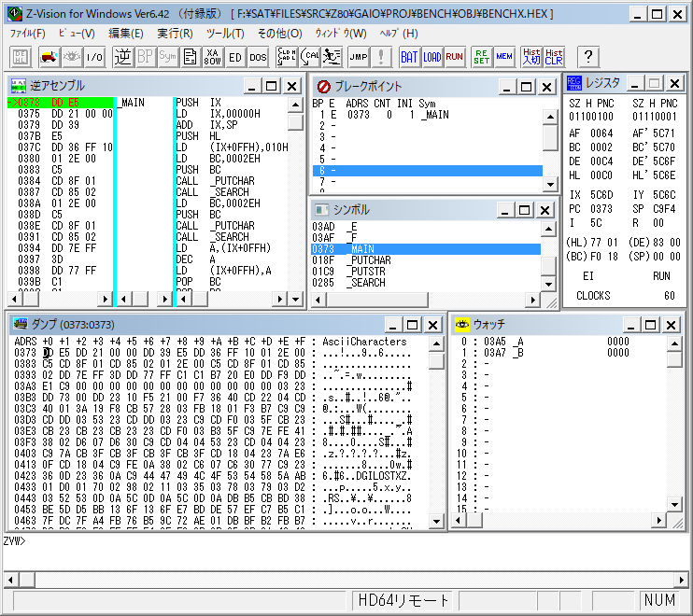
Task: Click the CLOCKS value 60
Action: point(670,296)
